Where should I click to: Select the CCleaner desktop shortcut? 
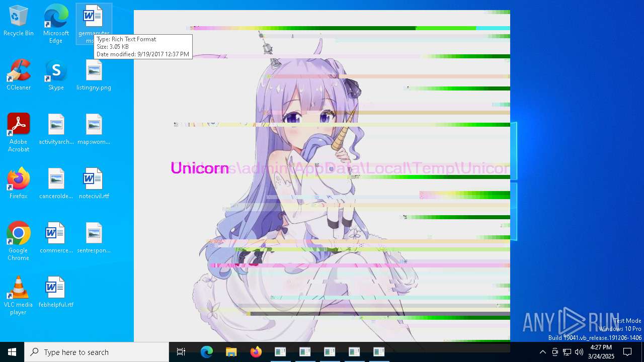(19, 75)
